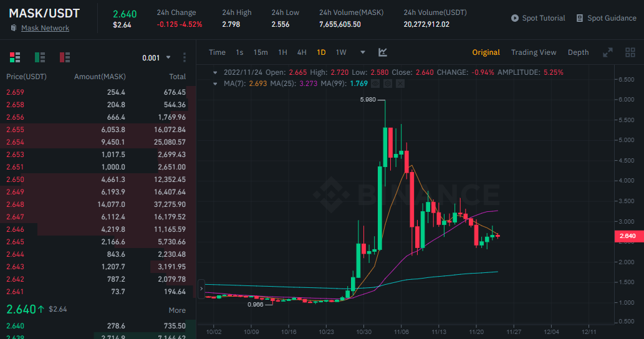Click the 24h Volume(USDT) value 20,272,912.02
The height and width of the screenshot is (339, 644).
[x=426, y=25]
